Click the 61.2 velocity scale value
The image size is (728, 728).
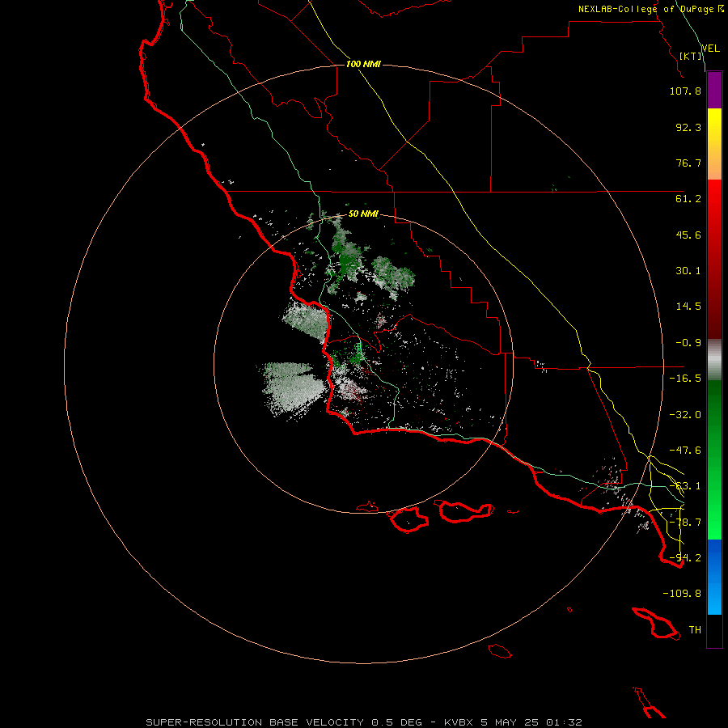pyautogui.click(x=688, y=199)
